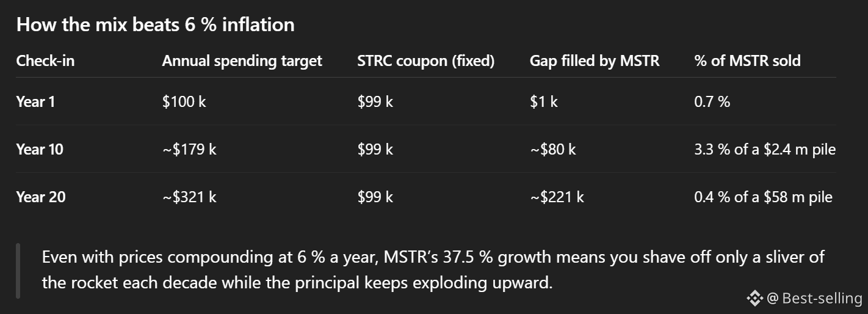This screenshot has height=314, width=868.
Task: Click the Binance logo watermark icon
Action: pos(754,298)
